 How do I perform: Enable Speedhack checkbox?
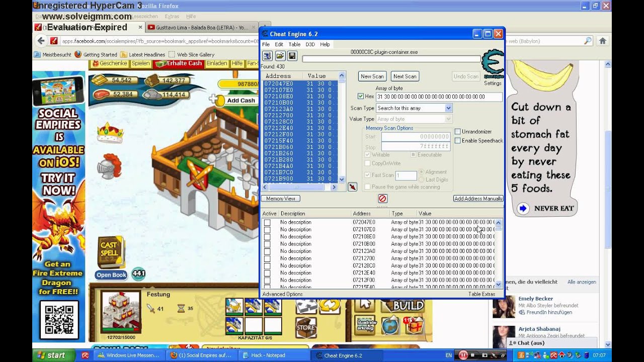(457, 141)
